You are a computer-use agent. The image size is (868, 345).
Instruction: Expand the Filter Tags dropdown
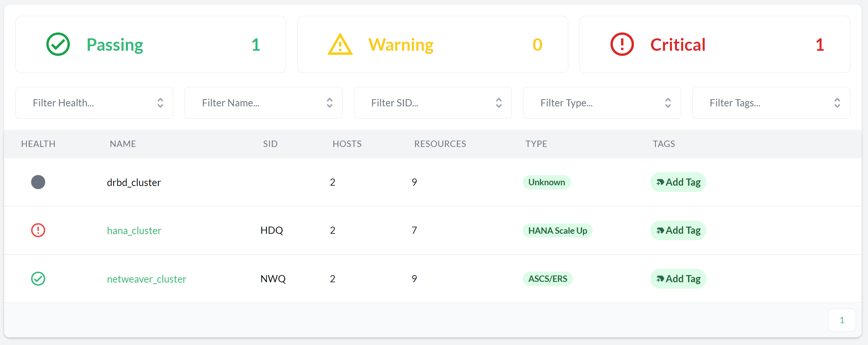coord(771,103)
